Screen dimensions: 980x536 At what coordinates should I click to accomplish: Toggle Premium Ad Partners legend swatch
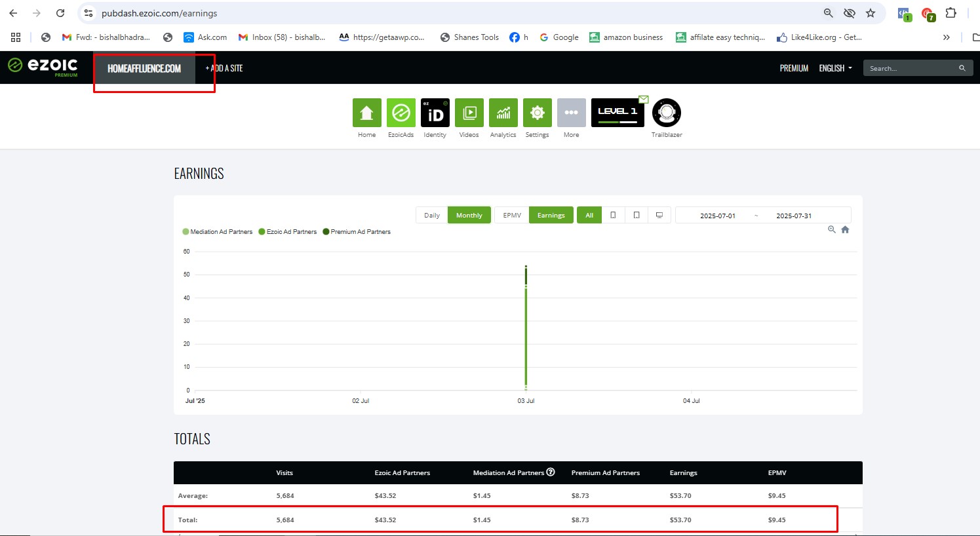click(326, 231)
